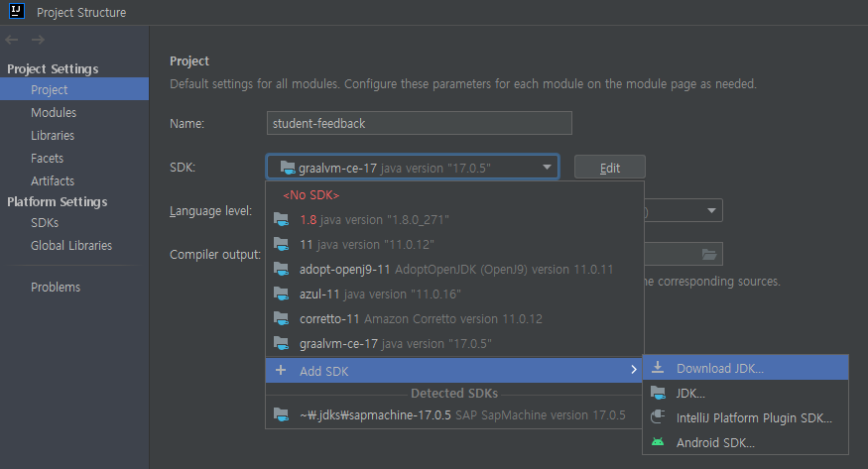This screenshot has width=868, height=469.
Task: Select adopt-openj9-11 AdoptOpenJDK entry
Action: [x=454, y=270]
